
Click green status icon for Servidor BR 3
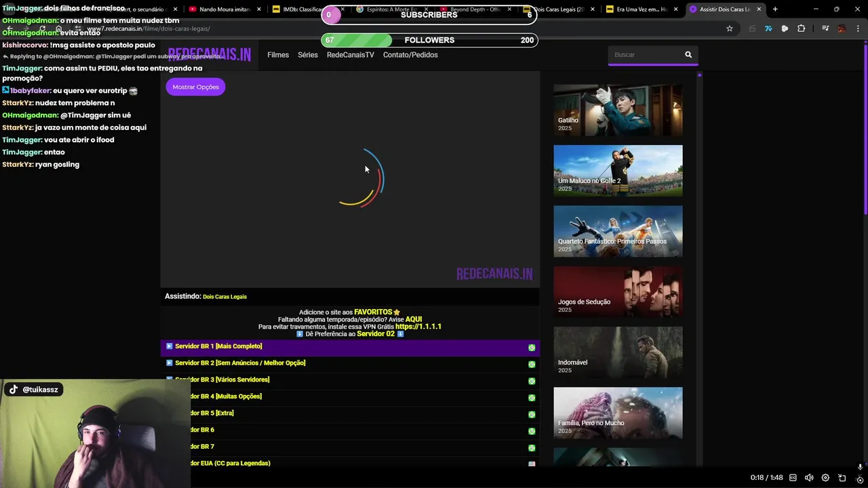(x=532, y=381)
